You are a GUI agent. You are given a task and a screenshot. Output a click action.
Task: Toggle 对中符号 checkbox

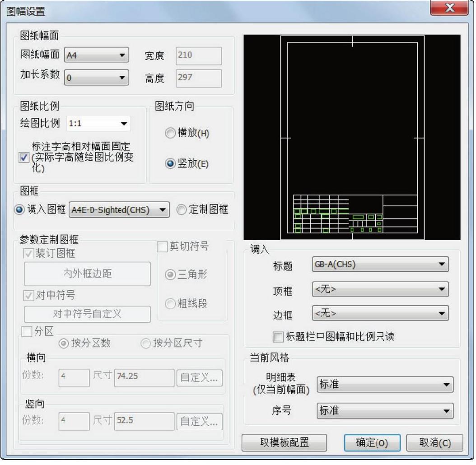tap(28, 295)
